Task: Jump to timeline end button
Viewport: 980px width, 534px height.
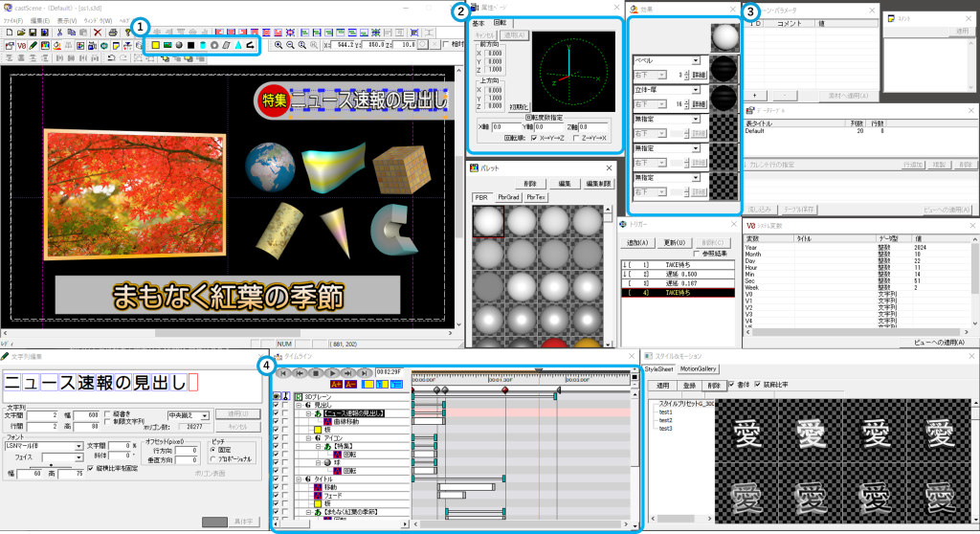Action: pos(365,373)
